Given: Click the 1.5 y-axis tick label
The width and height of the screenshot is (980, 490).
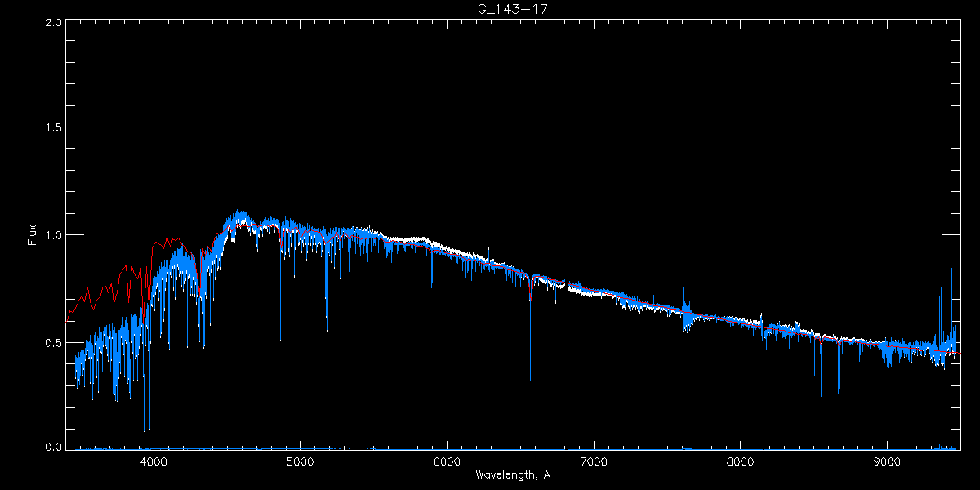Looking at the screenshot, I should [51, 128].
